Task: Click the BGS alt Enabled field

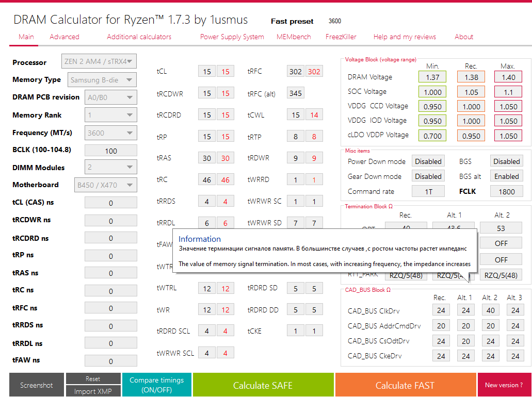Action: (506, 176)
